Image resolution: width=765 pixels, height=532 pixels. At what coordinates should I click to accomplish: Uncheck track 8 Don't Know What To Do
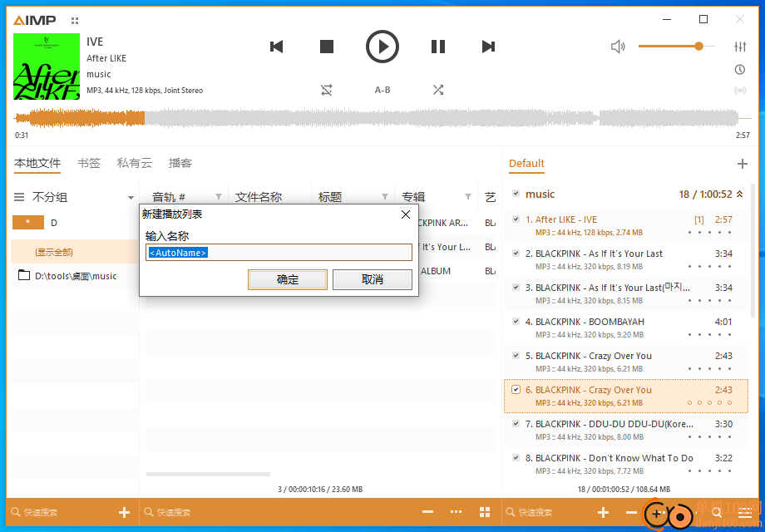click(x=516, y=457)
